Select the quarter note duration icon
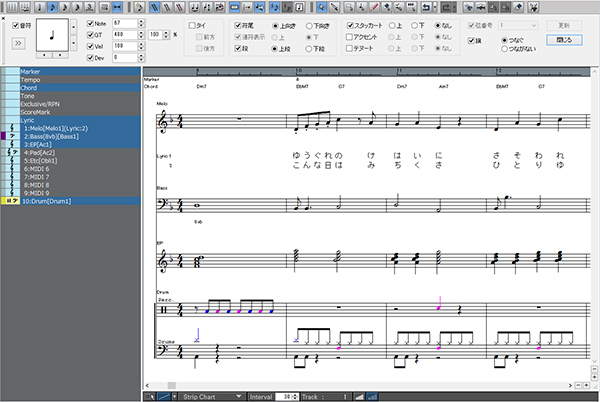Image resolution: width=600 pixels, height=402 pixels. click(x=39, y=7)
